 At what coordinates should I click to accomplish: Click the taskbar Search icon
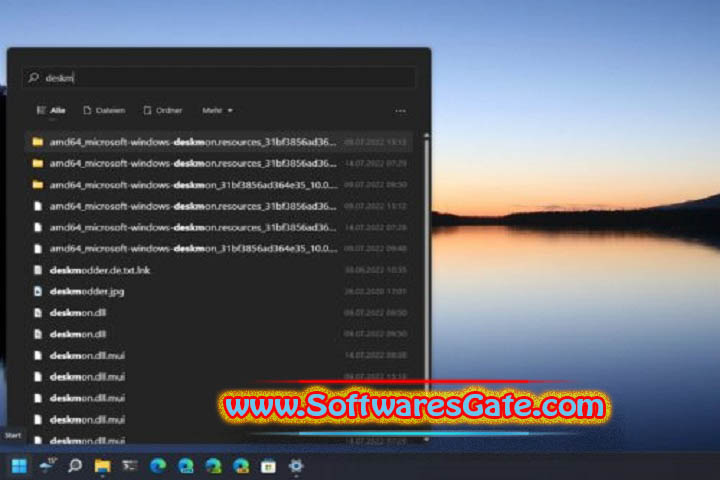pos(75,466)
